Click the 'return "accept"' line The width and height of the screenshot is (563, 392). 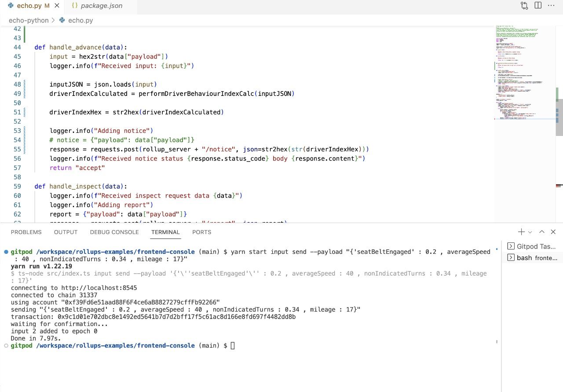pyautogui.click(x=77, y=168)
